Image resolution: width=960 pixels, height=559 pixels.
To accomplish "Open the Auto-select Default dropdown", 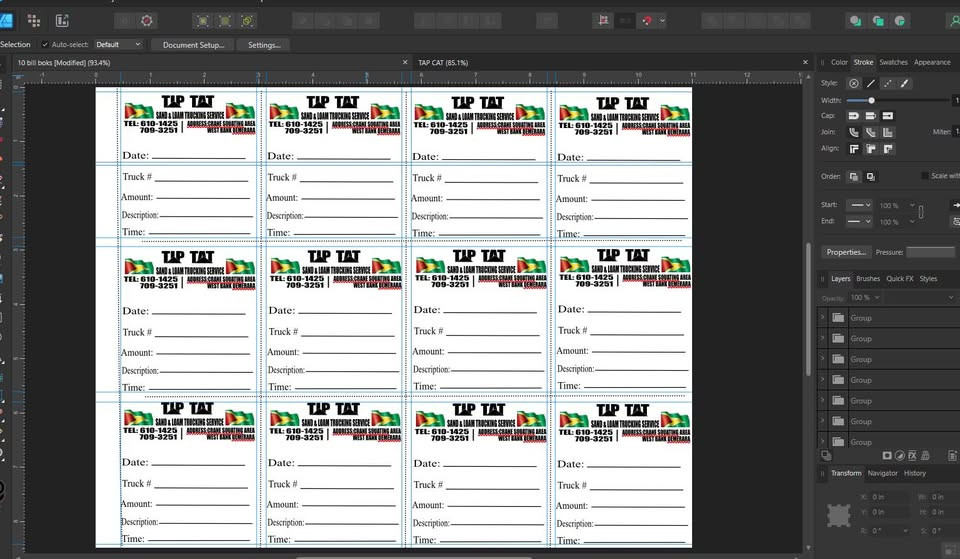I will click(119, 45).
